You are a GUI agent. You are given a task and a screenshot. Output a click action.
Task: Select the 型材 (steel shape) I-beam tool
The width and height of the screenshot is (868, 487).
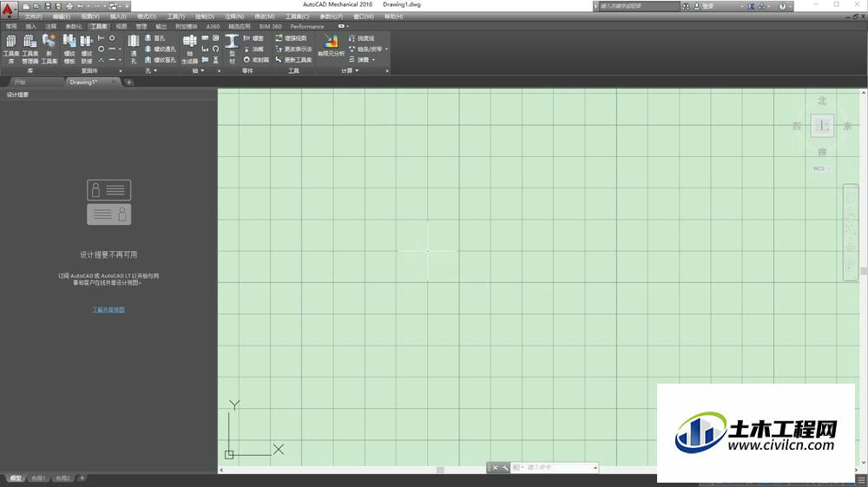[232, 48]
